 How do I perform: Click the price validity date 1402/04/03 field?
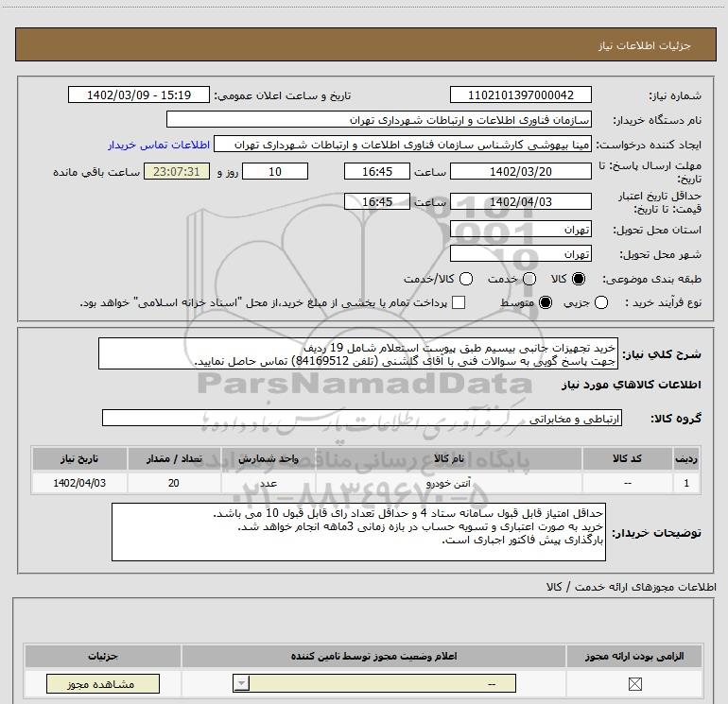coord(521,201)
